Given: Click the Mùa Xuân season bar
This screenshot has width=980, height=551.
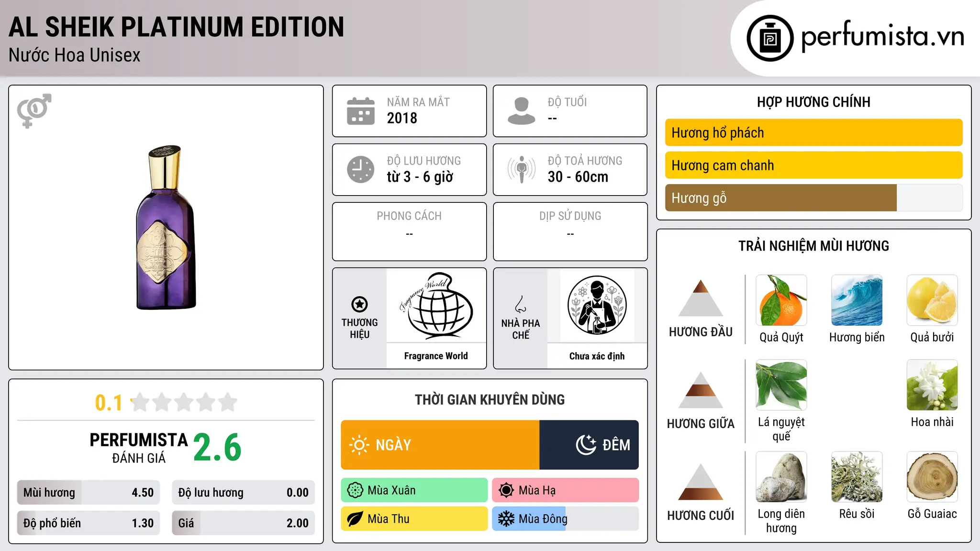Looking at the screenshot, I should point(414,490).
